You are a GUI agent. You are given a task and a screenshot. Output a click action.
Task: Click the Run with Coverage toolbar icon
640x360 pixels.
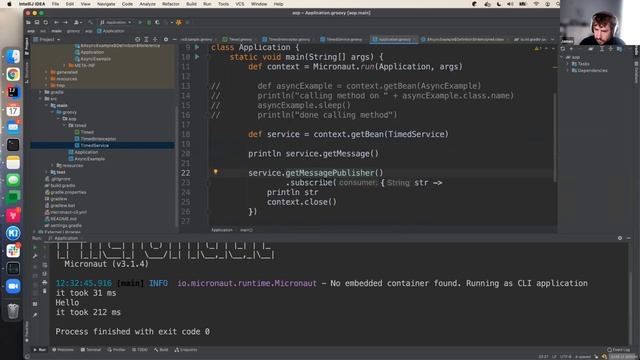point(158,22)
